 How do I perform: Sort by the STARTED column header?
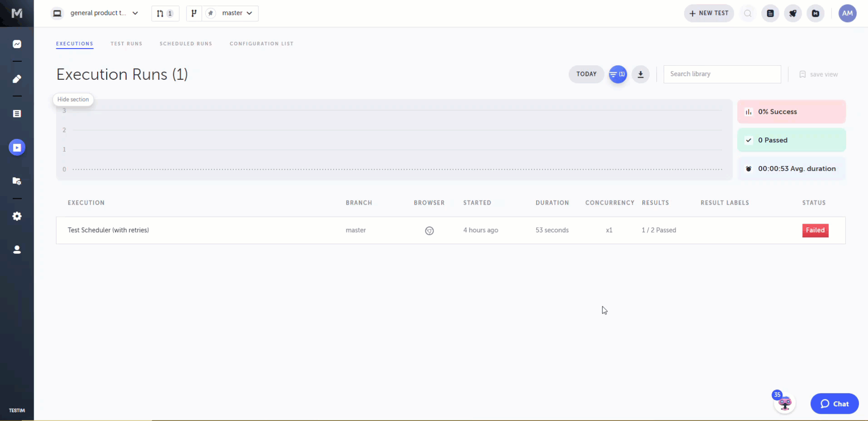(477, 203)
